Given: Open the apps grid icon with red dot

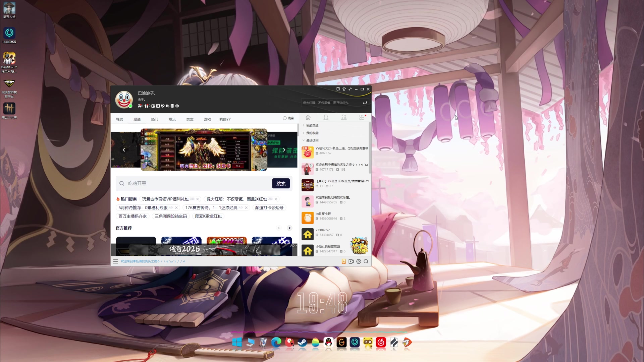Looking at the screenshot, I should tap(362, 117).
